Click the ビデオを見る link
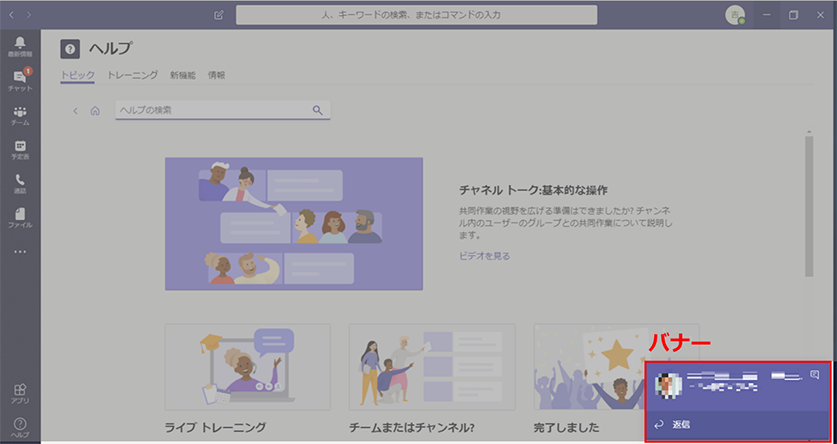This screenshot has width=837, height=444. point(484,256)
